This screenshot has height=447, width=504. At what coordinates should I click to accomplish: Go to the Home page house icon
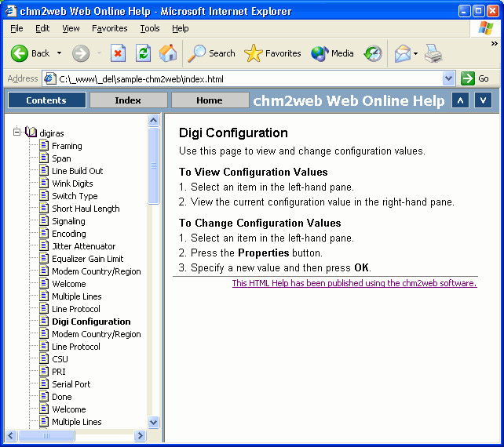coord(168,53)
